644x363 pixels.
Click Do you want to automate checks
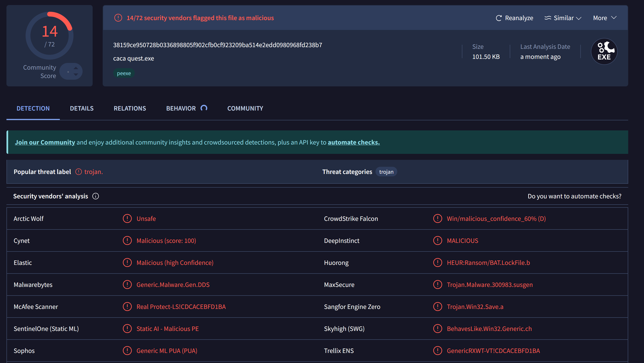point(574,196)
